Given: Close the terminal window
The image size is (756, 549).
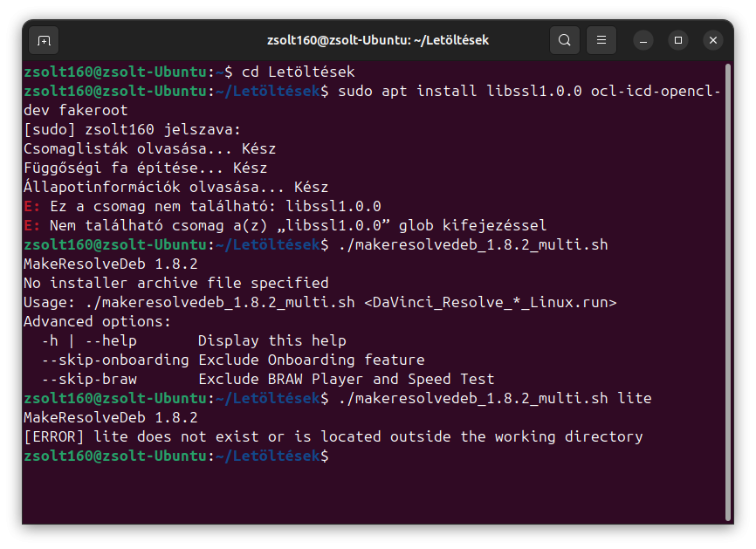Looking at the screenshot, I should (713, 40).
